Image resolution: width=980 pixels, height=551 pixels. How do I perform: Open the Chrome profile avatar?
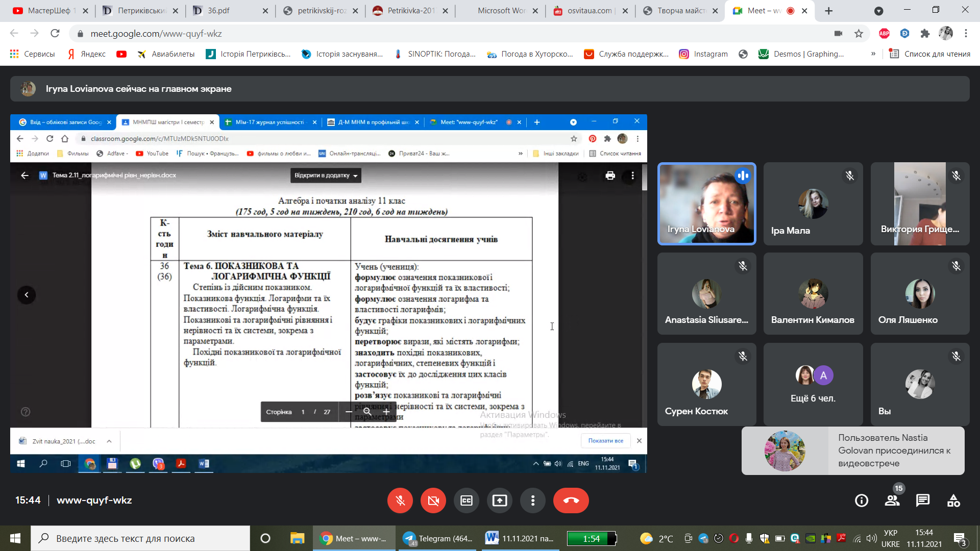946,34
